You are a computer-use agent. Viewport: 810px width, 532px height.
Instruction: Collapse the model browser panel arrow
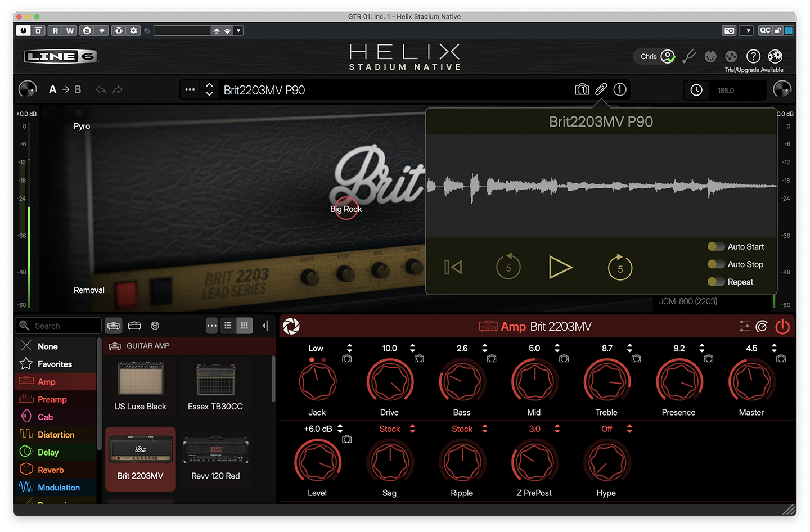pyautogui.click(x=265, y=326)
